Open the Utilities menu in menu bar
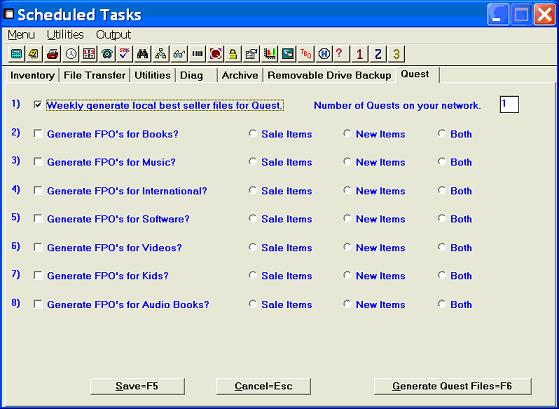This screenshot has height=409, width=559. pos(65,35)
